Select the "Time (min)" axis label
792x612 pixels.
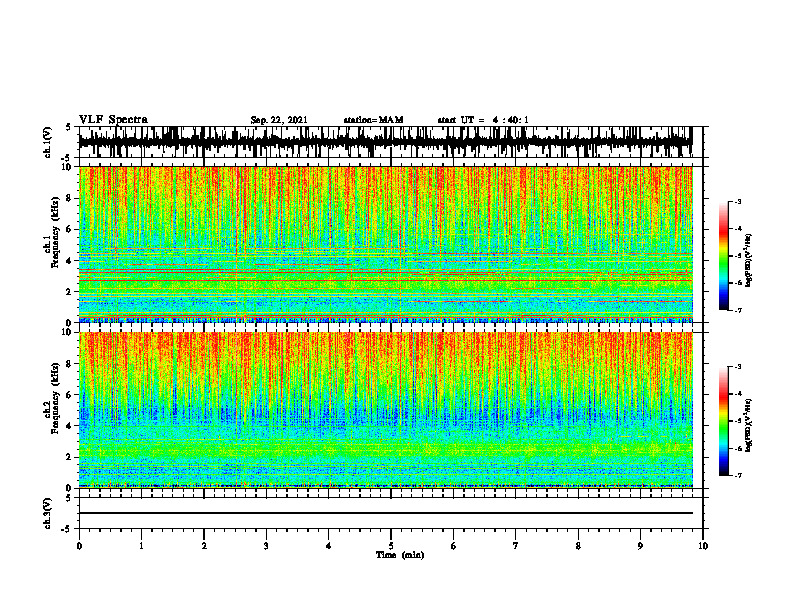click(400, 555)
